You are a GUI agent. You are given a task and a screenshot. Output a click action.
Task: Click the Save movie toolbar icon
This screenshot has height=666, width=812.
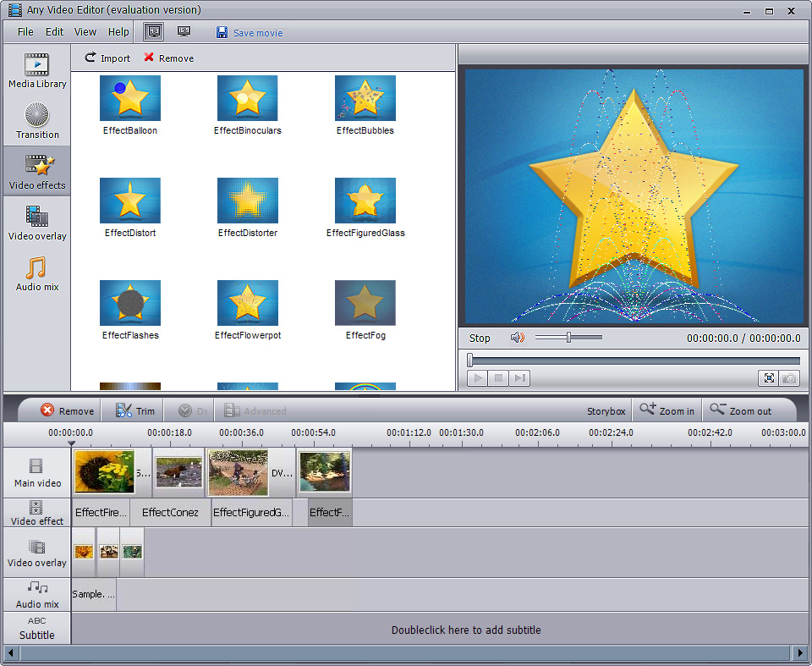click(222, 32)
